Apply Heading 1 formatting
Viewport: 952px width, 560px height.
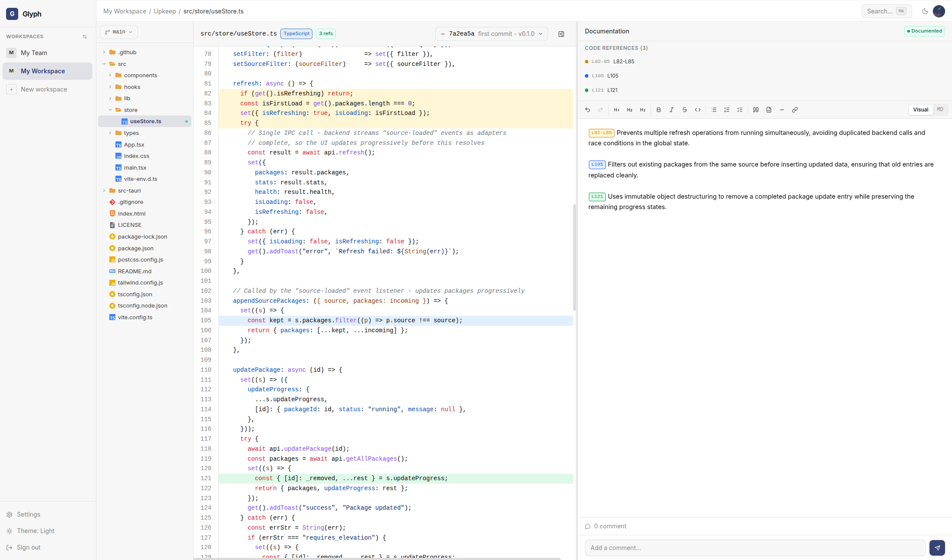(x=617, y=110)
